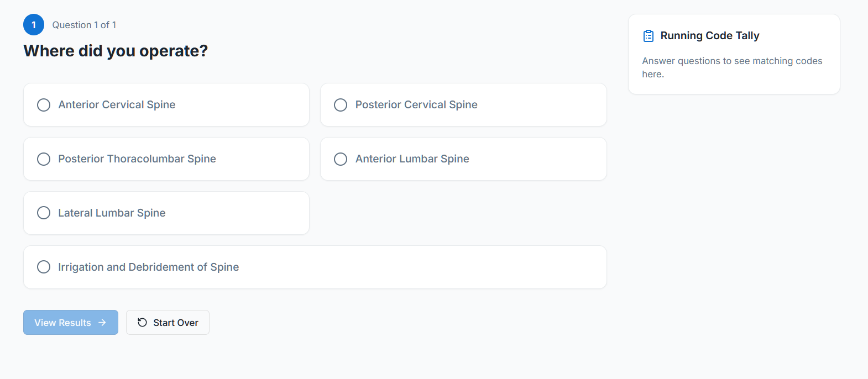This screenshot has width=868, height=379.
Task: Click the circular refresh icon on Start Over
Action: [x=142, y=322]
